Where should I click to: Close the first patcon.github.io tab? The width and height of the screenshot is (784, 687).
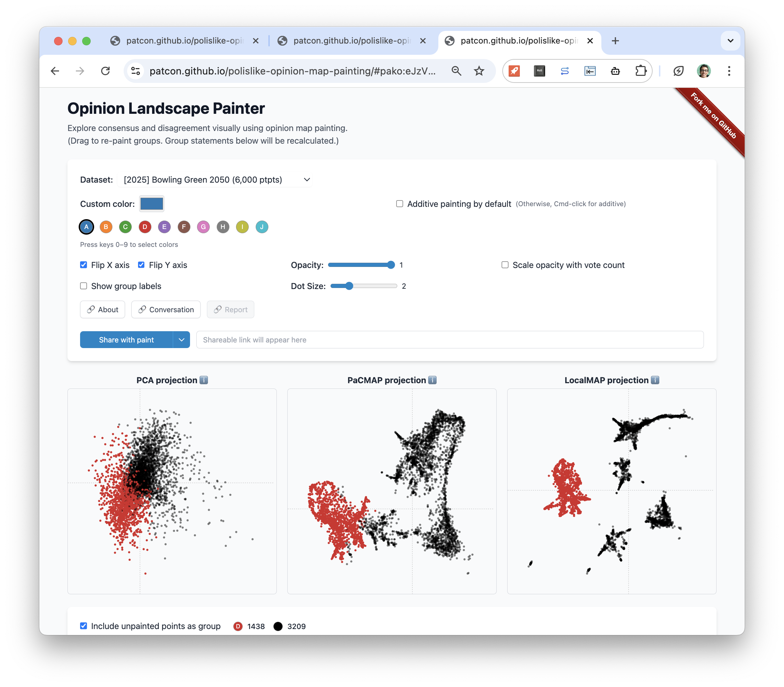[256, 41]
